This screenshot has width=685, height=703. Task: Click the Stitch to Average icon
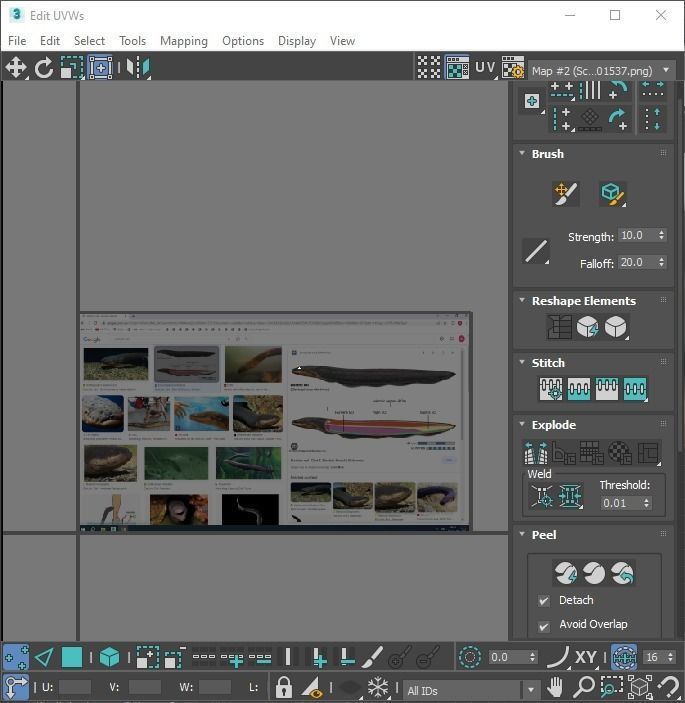(x=579, y=388)
